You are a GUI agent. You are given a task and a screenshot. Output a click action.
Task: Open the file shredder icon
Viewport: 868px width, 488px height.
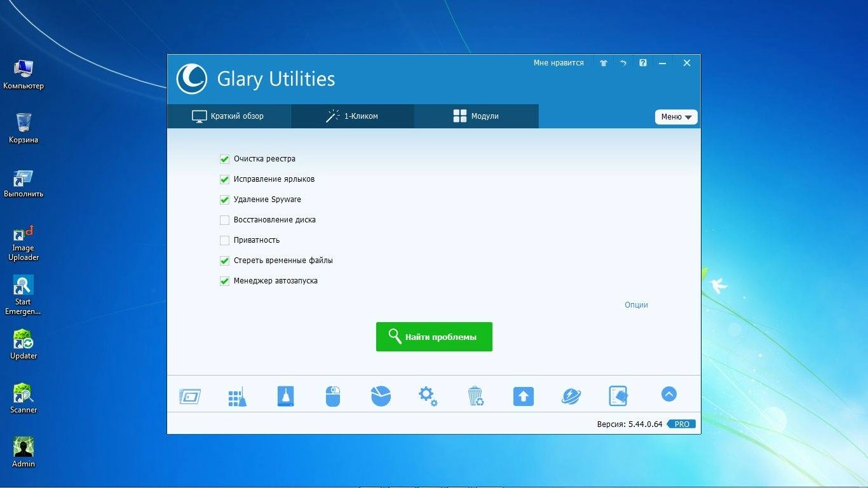[618, 396]
